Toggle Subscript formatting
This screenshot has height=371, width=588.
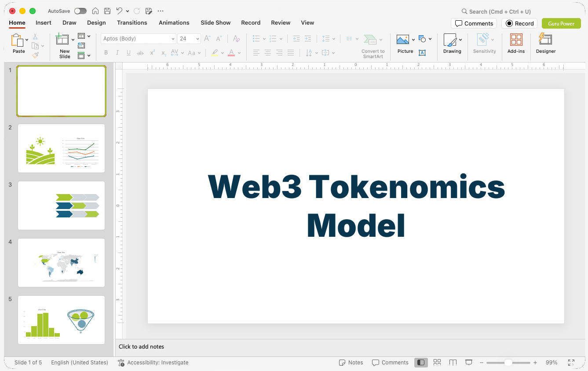coord(164,53)
